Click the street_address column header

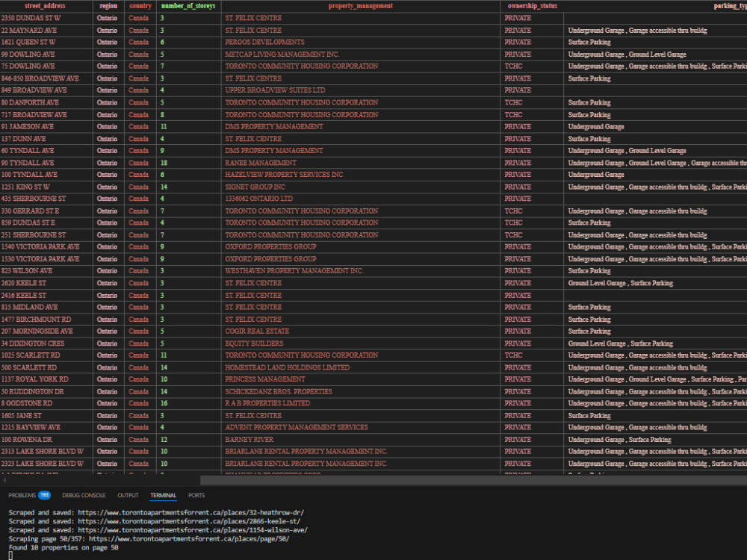[46, 6]
